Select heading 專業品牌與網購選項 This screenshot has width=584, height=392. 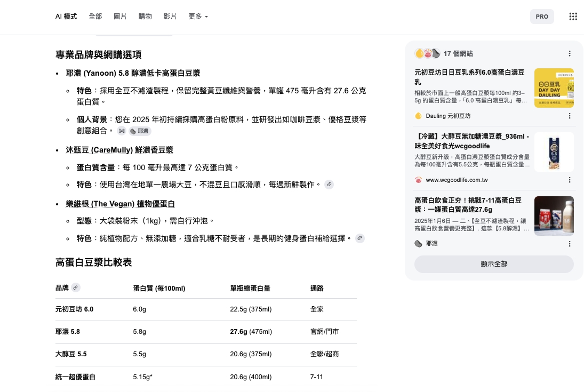click(x=98, y=55)
